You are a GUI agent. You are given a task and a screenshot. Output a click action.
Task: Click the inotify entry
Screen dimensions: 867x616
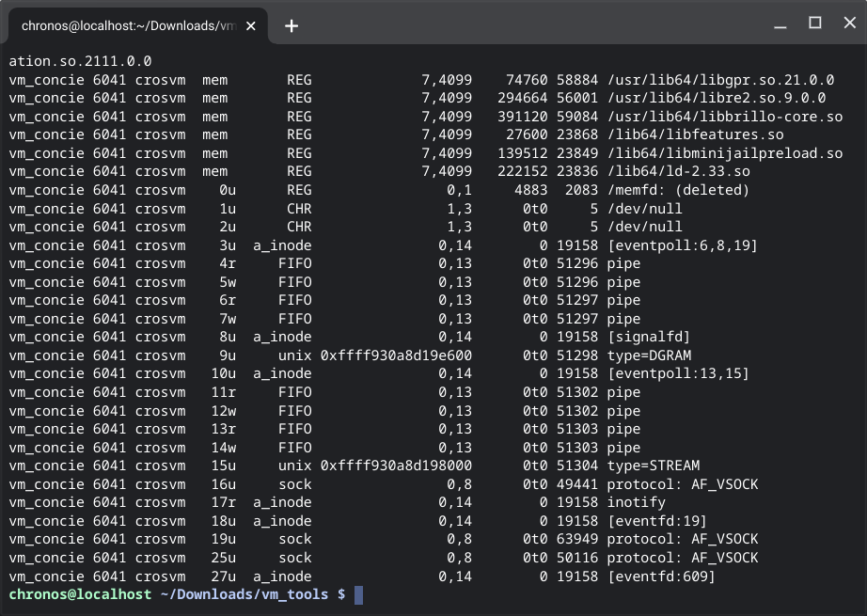[x=637, y=502]
